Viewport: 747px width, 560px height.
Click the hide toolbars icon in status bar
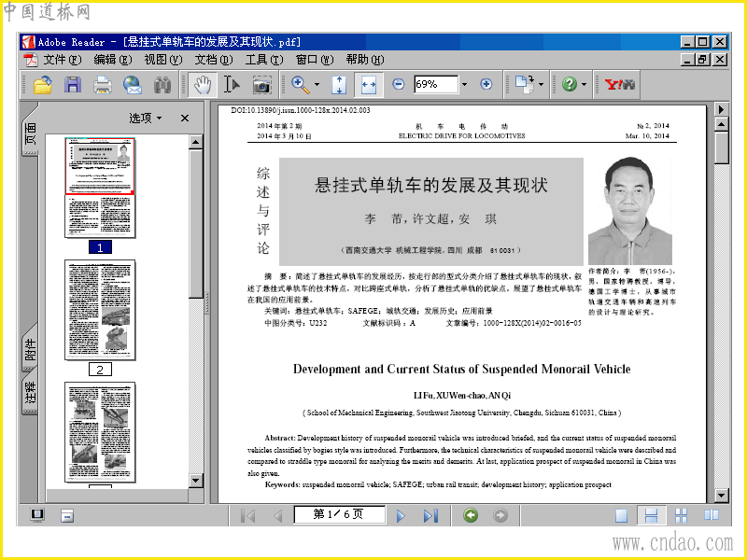67,515
